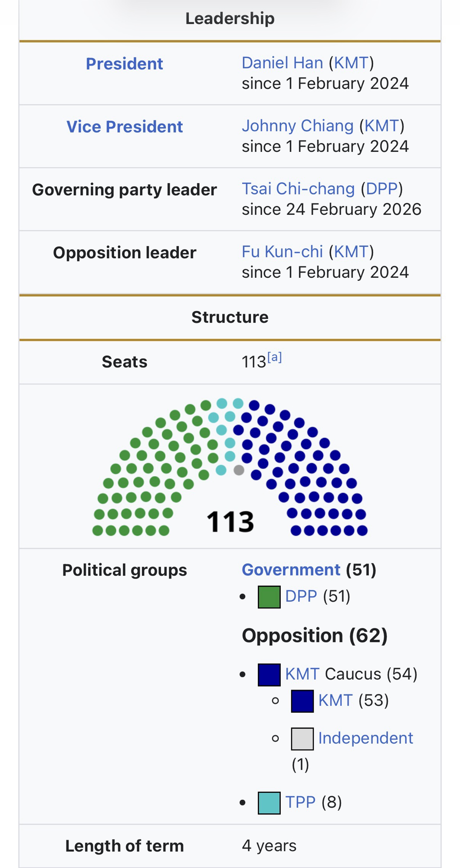Open the Vice President link

[x=124, y=127]
